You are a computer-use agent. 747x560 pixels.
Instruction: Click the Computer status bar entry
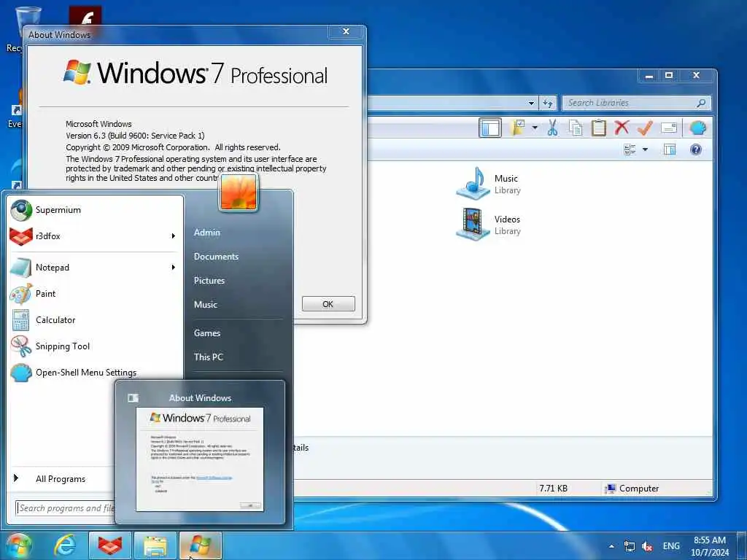pos(632,488)
